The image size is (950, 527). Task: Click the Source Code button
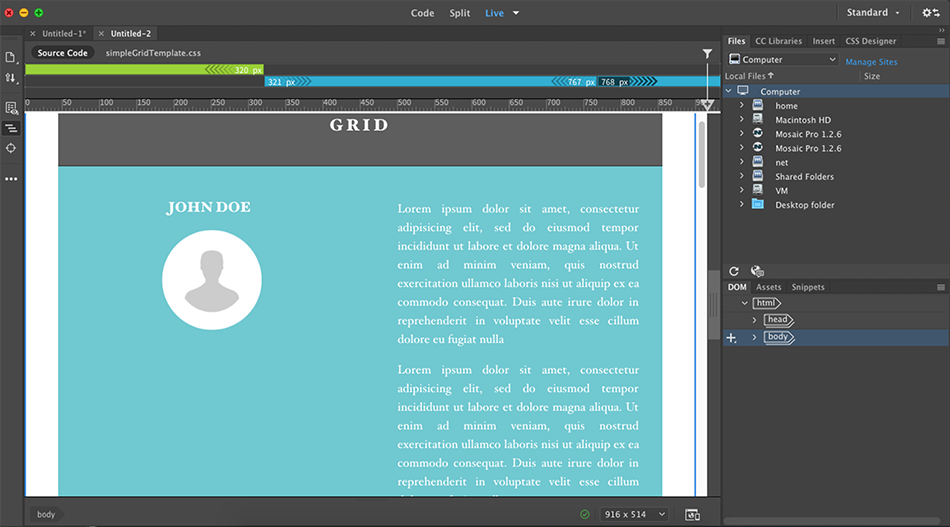coord(62,53)
